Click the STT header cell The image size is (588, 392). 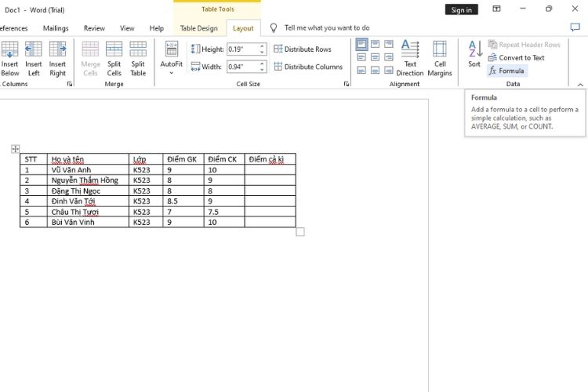click(x=34, y=159)
